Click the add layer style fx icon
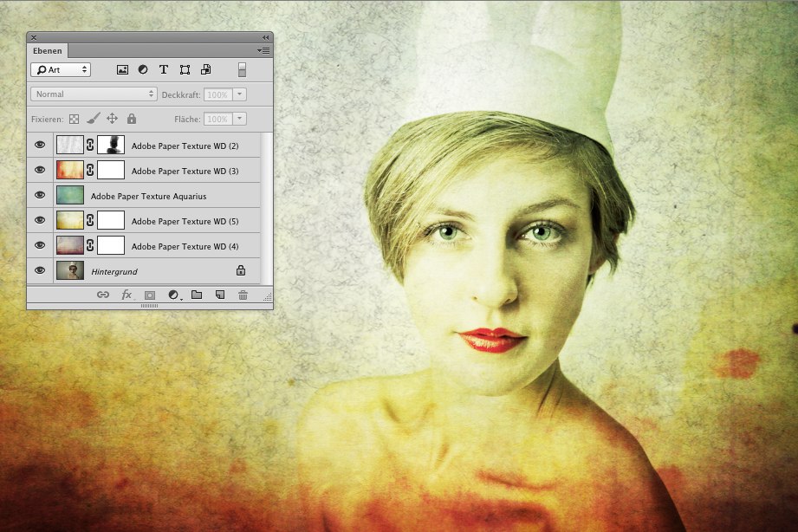Screen dimensions: 798x532 [x=127, y=295]
